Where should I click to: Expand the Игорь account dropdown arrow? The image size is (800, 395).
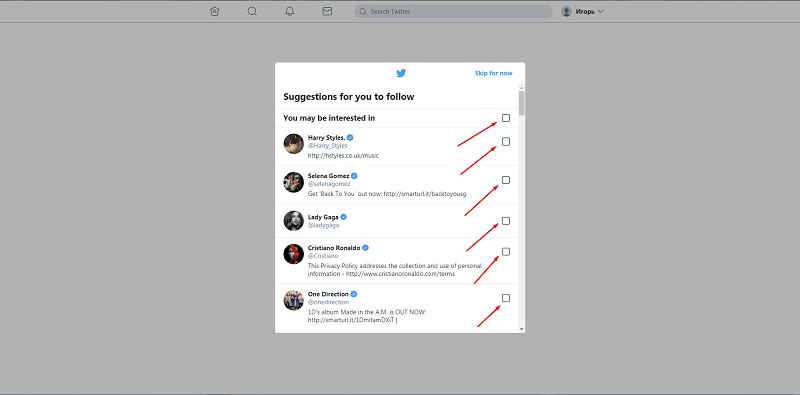600,11
